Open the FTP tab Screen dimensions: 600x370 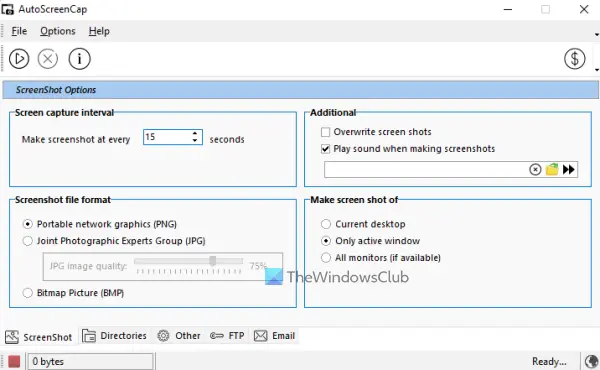(227, 336)
